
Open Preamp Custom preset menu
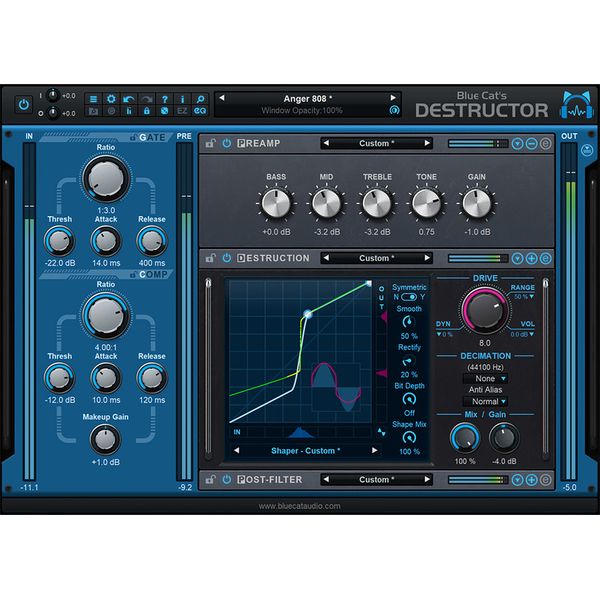377,143
